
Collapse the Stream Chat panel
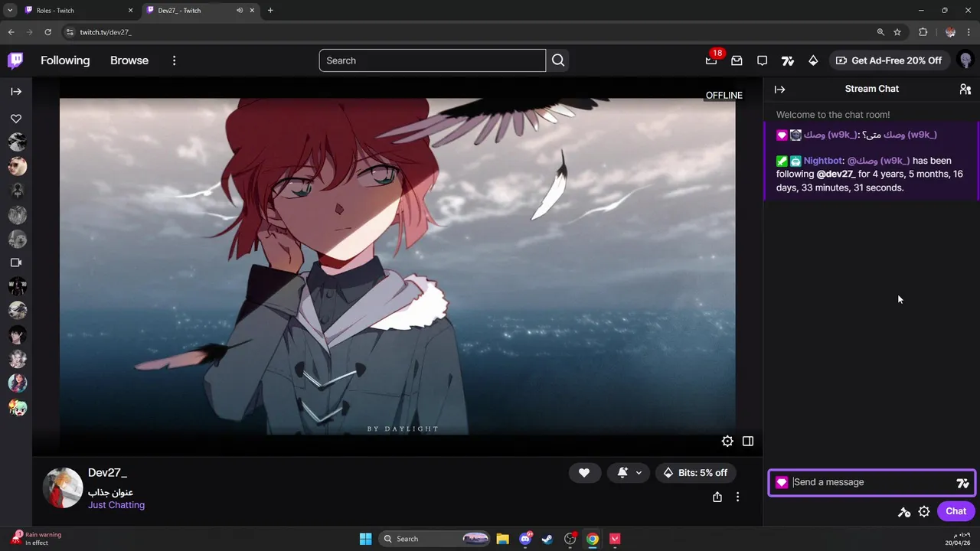[x=779, y=90]
